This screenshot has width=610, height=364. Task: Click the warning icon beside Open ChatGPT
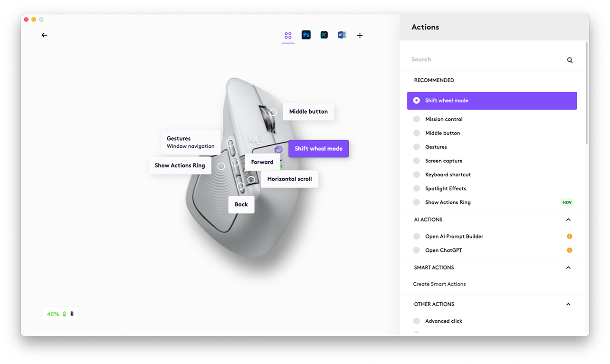click(569, 249)
